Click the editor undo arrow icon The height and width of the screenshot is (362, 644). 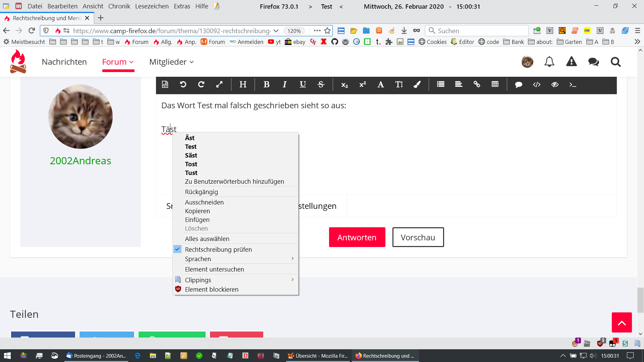click(x=183, y=84)
